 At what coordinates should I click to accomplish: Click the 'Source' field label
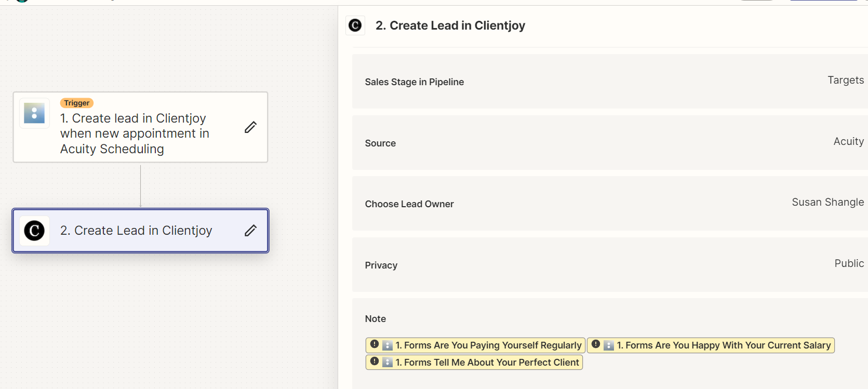(380, 143)
